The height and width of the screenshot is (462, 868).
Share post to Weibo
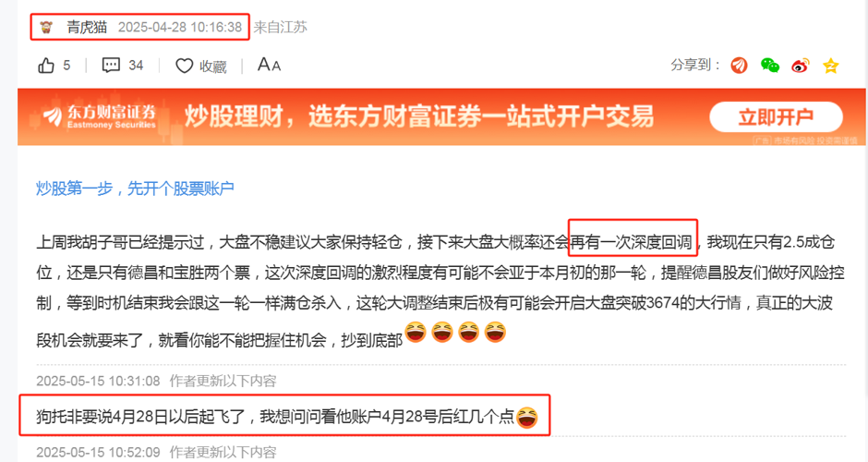point(801,66)
